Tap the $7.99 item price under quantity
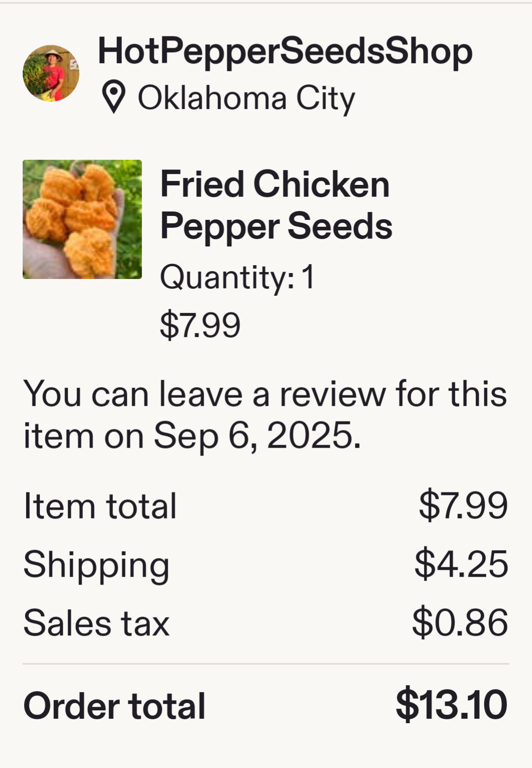Image resolution: width=532 pixels, height=768 pixels. click(200, 324)
